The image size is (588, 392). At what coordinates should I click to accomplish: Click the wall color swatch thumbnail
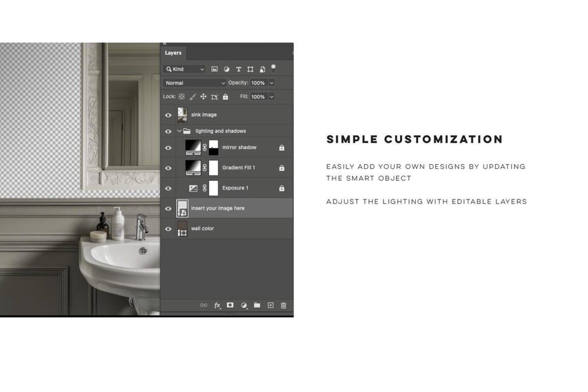pyautogui.click(x=182, y=229)
